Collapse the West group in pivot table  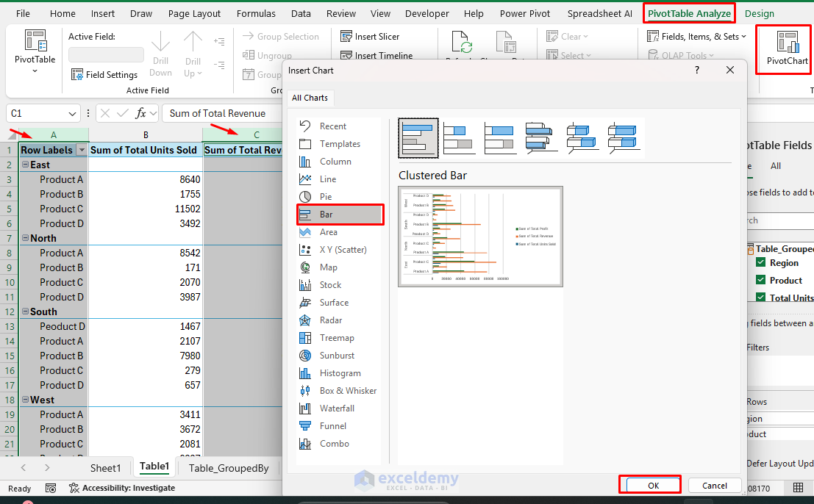pyautogui.click(x=25, y=400)
